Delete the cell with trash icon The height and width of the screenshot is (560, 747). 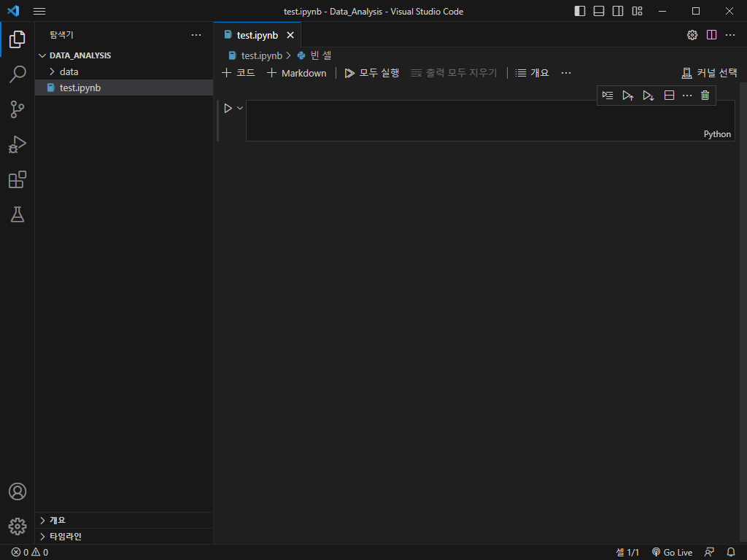705,96
